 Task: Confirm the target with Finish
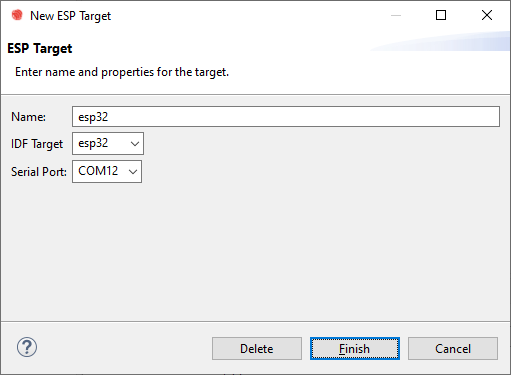[355, 349]
